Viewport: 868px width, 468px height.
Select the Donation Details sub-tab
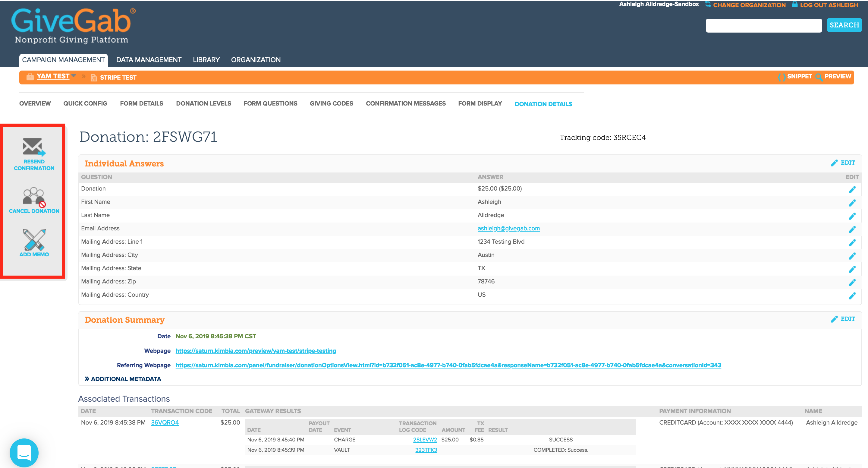pos(543,104)
